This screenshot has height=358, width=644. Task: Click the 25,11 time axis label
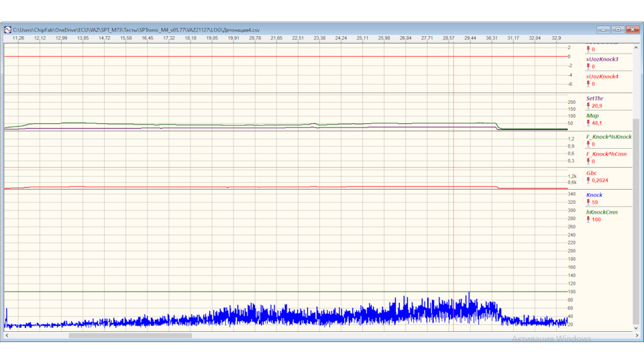(362, 38)
